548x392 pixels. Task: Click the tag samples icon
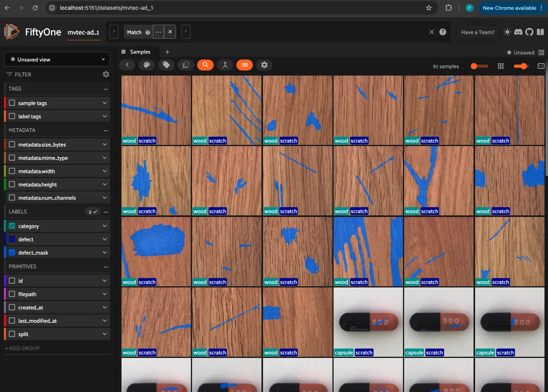[x=166, y=65]
